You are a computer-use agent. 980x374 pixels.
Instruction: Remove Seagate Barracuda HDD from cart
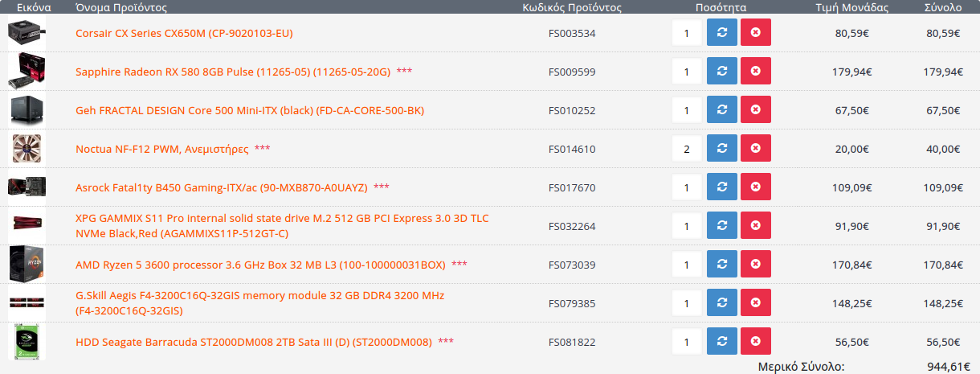[755, 342]
